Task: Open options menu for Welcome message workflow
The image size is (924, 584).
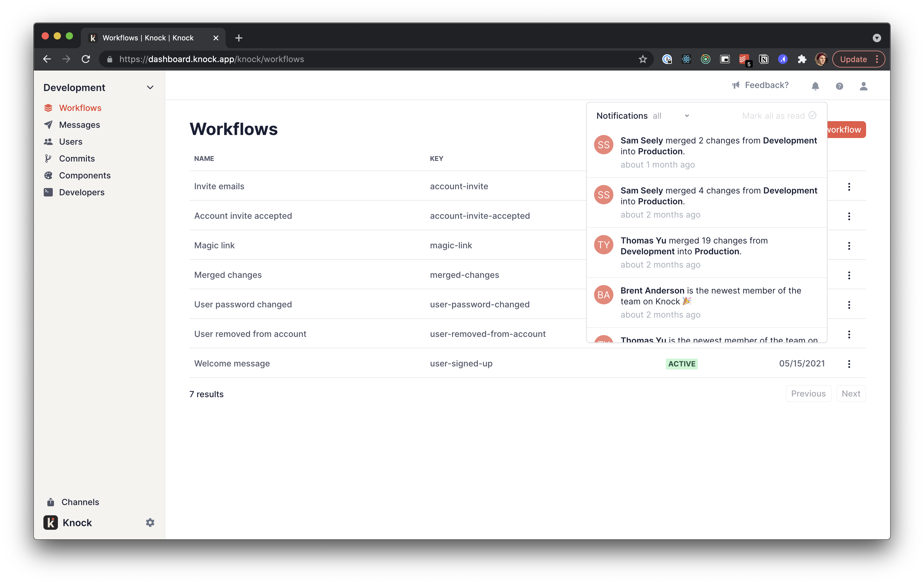Action: 850,363
